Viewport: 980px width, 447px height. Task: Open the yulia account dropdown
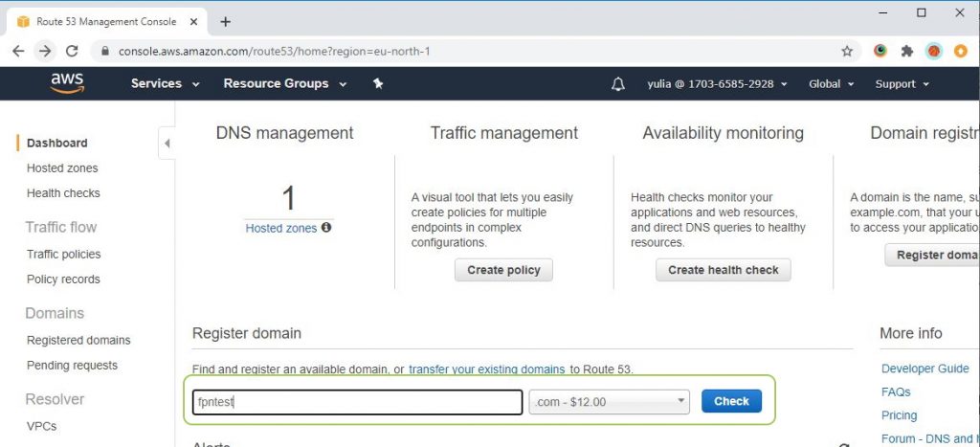[x=717, y=84]
